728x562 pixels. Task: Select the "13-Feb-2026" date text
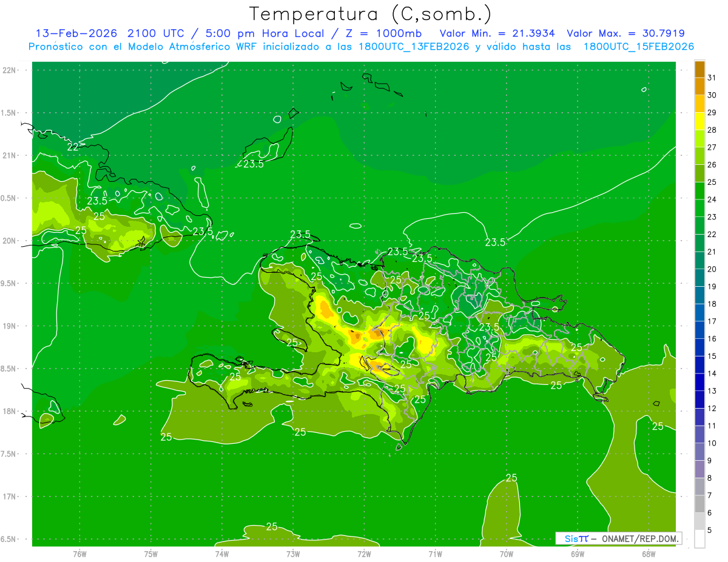(x=77, y=33)
